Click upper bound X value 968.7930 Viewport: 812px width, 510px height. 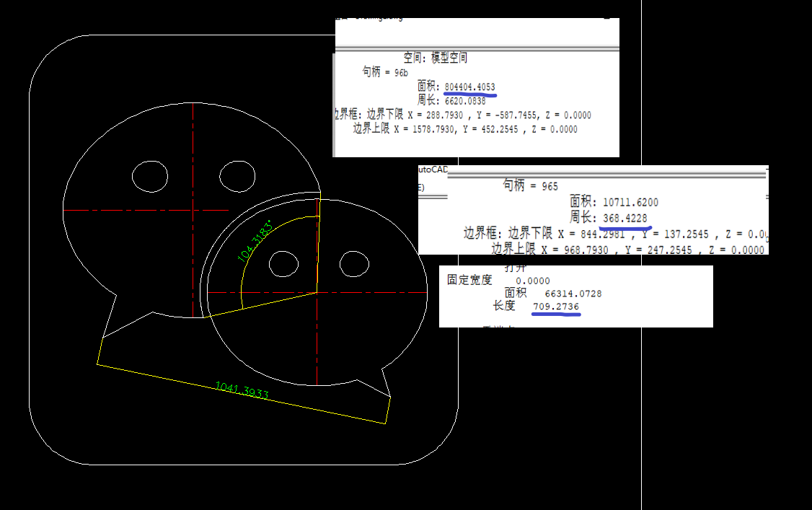[586, 250]
